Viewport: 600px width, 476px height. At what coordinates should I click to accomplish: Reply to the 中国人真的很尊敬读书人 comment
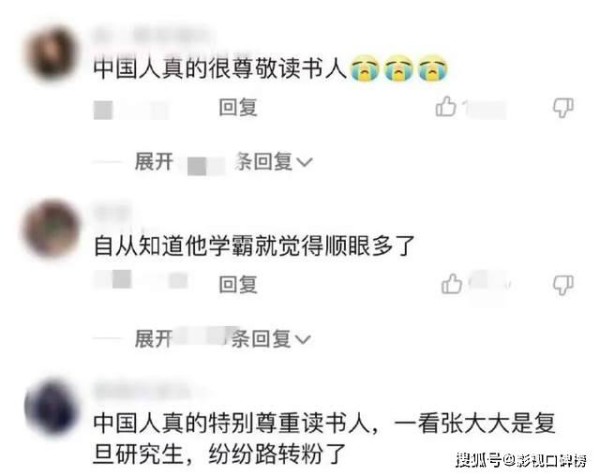click(x=238, y=107)
